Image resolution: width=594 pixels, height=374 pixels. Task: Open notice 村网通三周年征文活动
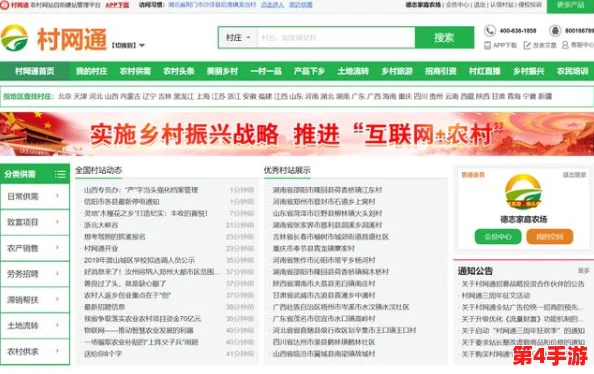496,296
